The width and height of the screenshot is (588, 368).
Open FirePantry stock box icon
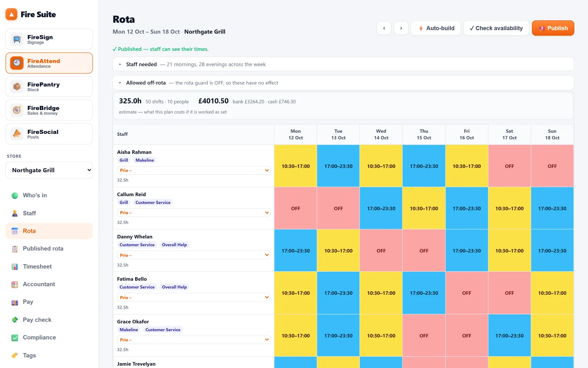(x=17, y=87)
